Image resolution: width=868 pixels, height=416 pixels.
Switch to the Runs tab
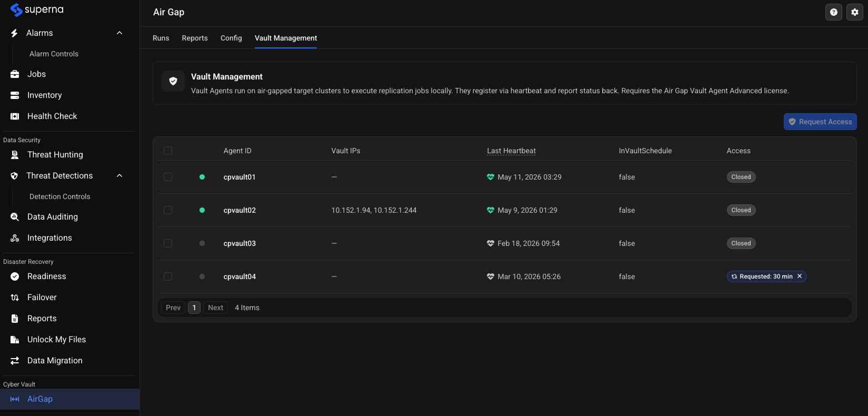[x=161, y=38]
